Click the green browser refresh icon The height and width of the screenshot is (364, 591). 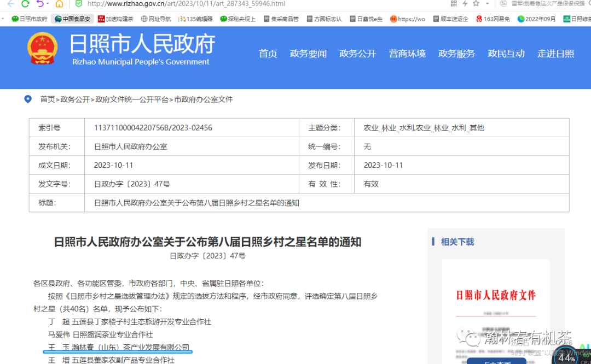pyautogui.click(x=25, y=4)
